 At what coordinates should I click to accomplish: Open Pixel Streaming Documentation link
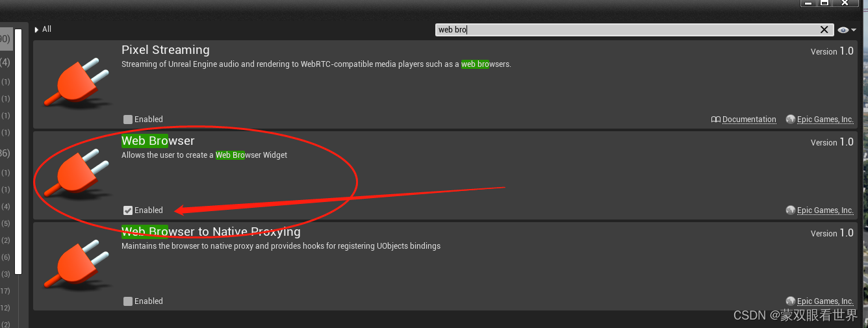tap(749, 120)
